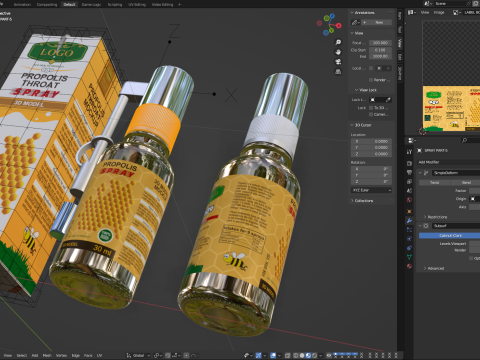
Task: Collapse the 3D Cursor panel
Action: click(x=352, y=125)
